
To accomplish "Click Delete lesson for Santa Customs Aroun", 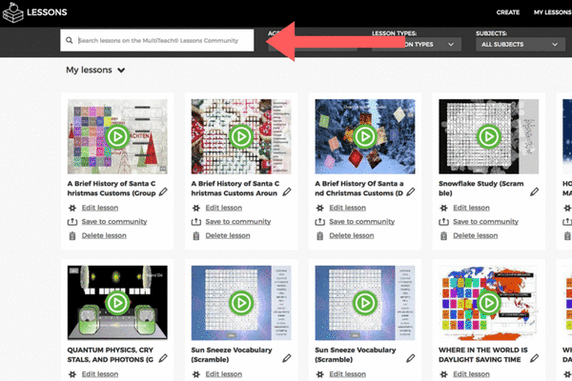I will (228, 236).
